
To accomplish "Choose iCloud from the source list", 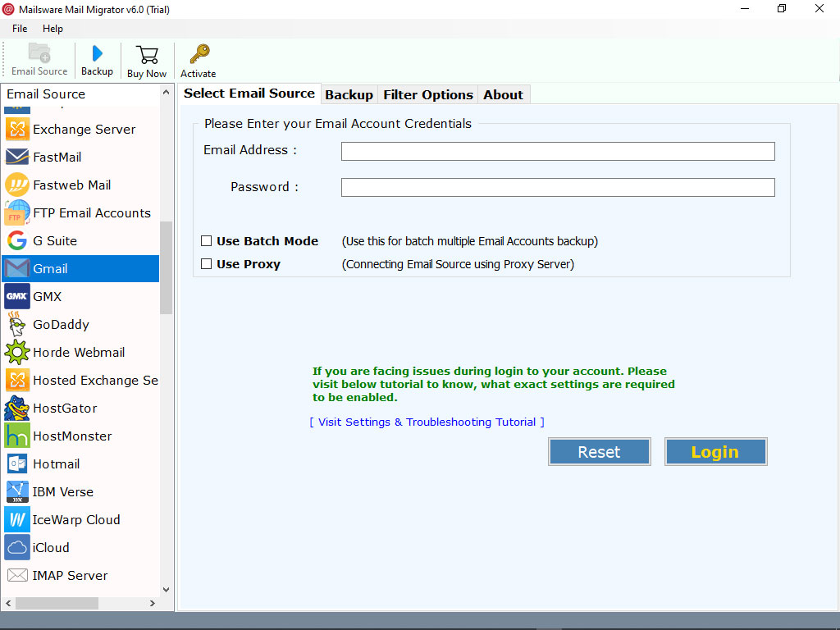I will 80,547.
